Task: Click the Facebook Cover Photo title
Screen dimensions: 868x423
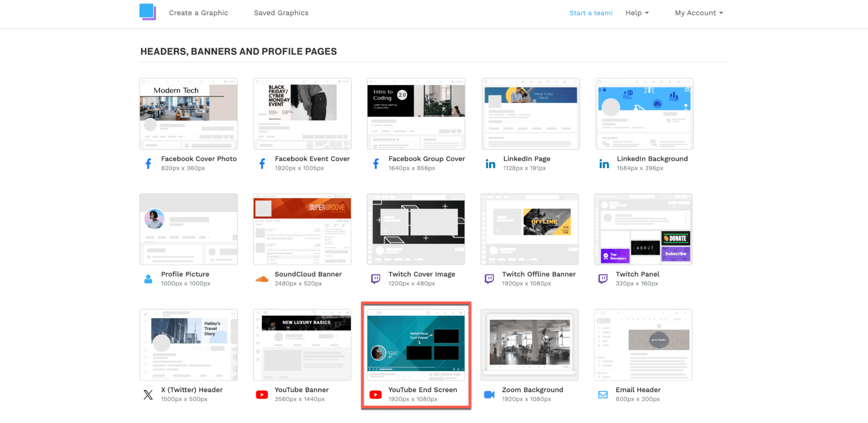Action: click(199, 159)
